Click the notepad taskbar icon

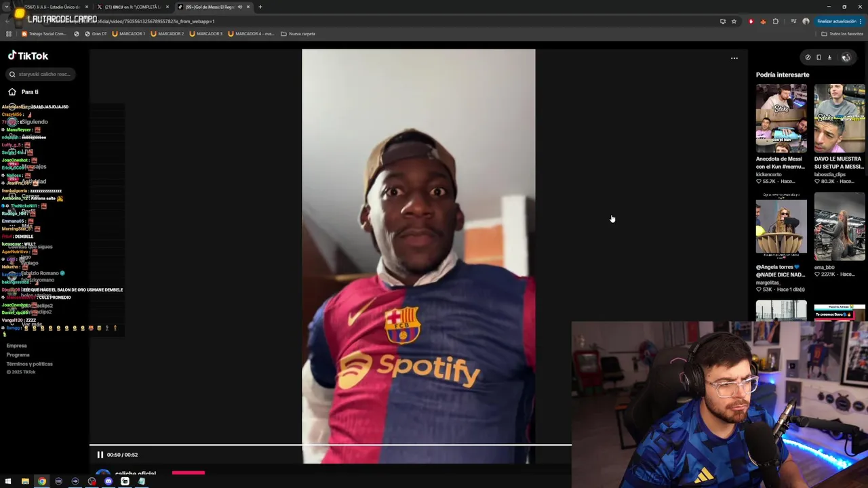pos(141,481)
